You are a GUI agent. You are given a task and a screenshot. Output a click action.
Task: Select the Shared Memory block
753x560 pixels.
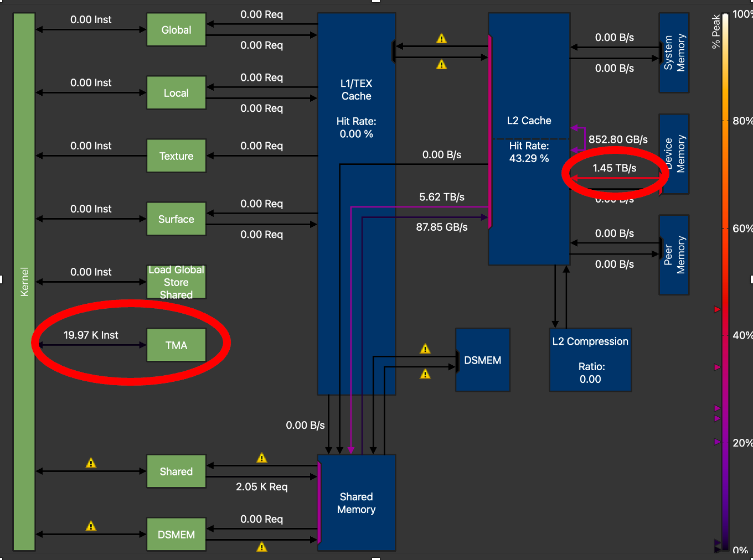(x=356, y=503)
